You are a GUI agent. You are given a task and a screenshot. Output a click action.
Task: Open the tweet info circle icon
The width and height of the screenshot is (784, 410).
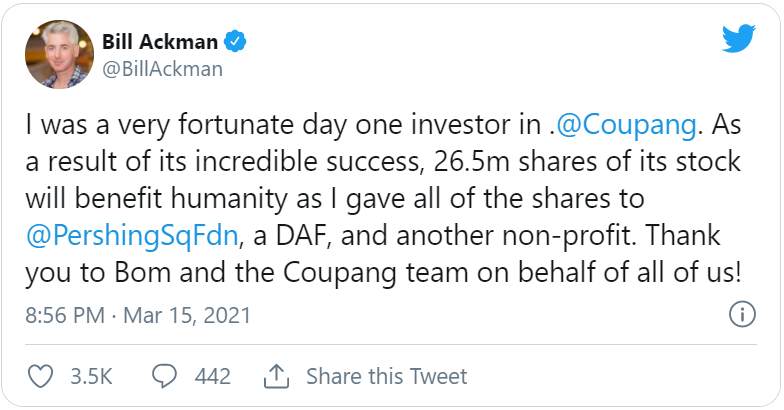click(741, 316)
